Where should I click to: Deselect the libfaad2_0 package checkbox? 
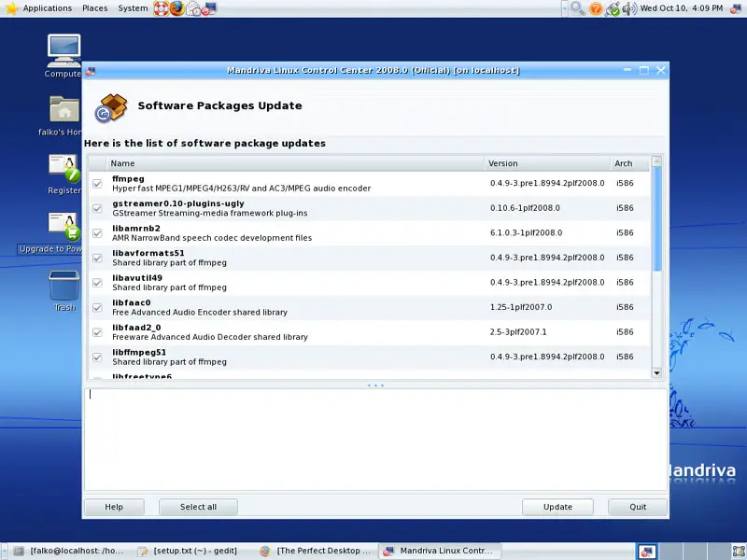pos(97,332)
